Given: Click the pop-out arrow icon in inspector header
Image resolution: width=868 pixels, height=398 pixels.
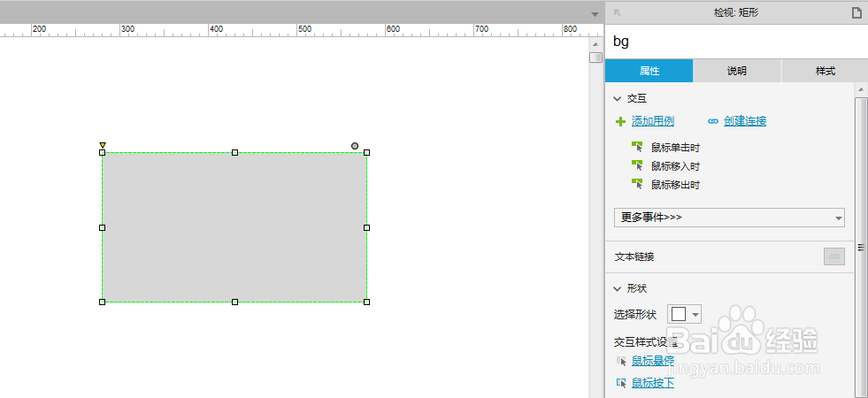Looking at the screenshot, I should 618,12.
